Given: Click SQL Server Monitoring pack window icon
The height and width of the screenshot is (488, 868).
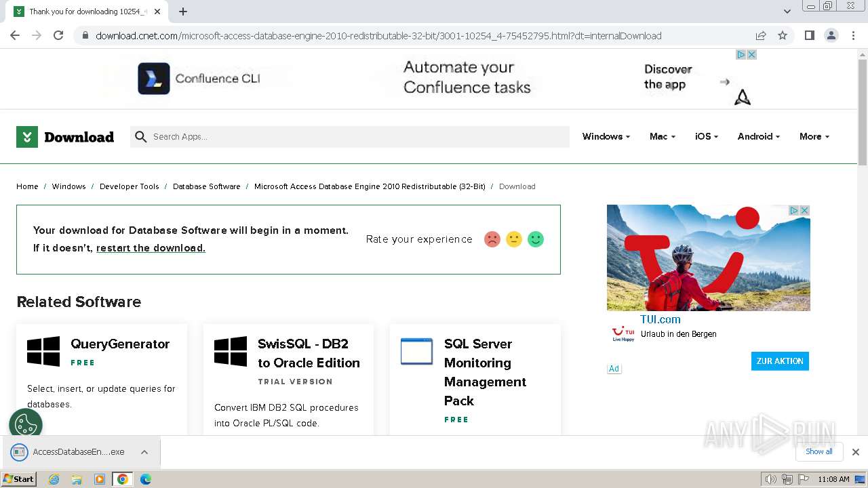Looking at the screenshot, I should [x=416, y=352].
